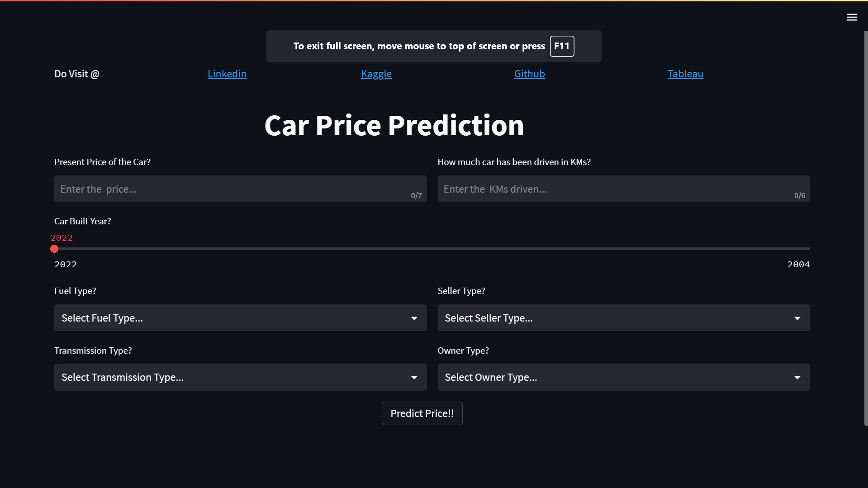
Task: Click the Owner Type dropdown chevron icon
Action: 797,377
